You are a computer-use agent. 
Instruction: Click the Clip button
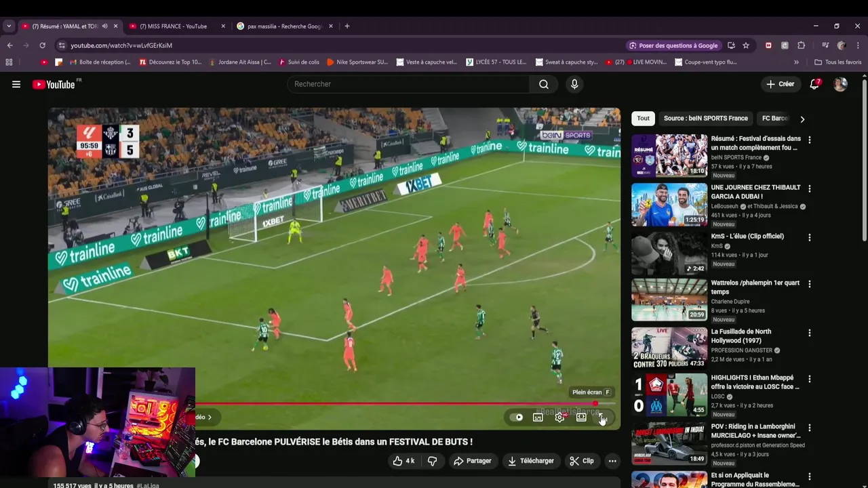[582, 461]
